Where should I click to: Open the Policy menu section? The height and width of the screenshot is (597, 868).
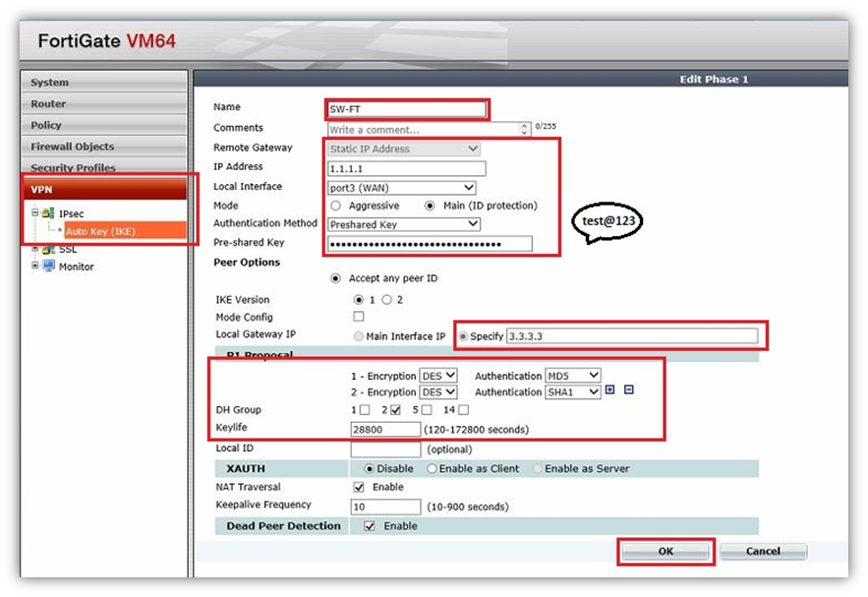pos(104,125)
